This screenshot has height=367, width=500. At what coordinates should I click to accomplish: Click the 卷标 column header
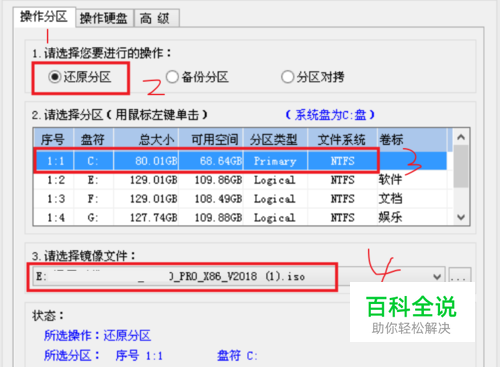412,139
